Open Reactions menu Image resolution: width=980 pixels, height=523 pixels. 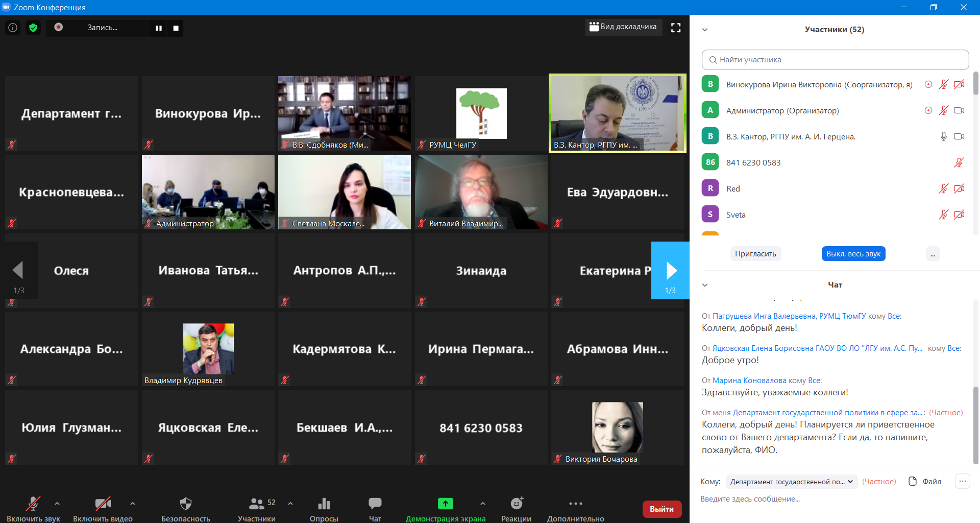[x=516, y=509]
